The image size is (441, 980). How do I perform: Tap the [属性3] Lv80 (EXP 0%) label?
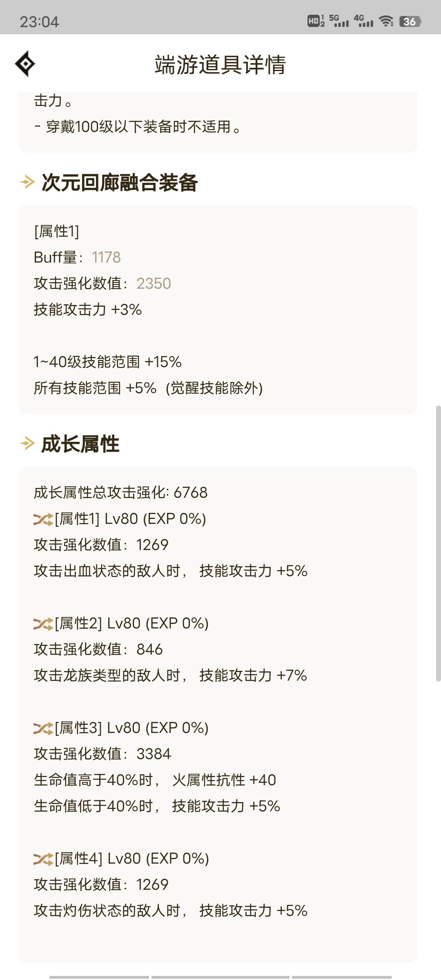point(131,728)
